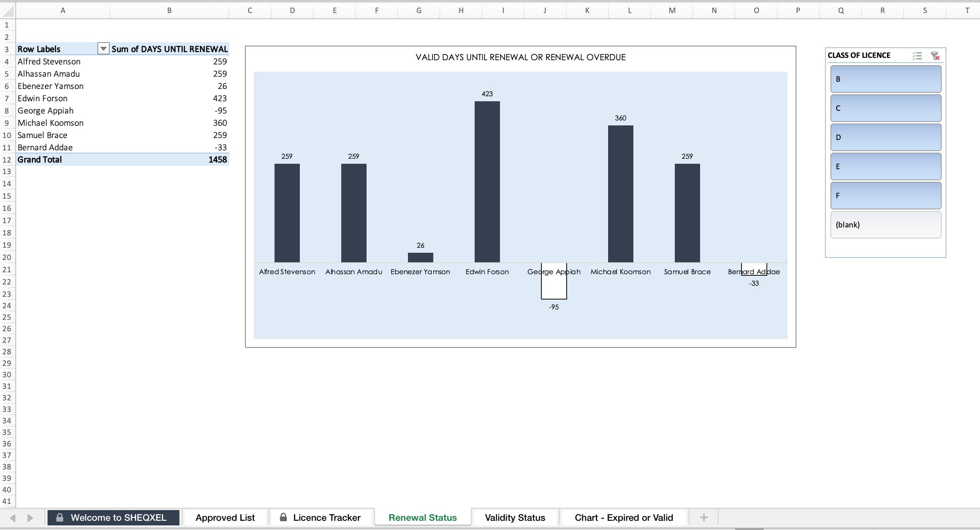Click the lock icon on Licence Tracker tab
The width and height of the screenshot is (980, 530).
(x=284, y=517)
